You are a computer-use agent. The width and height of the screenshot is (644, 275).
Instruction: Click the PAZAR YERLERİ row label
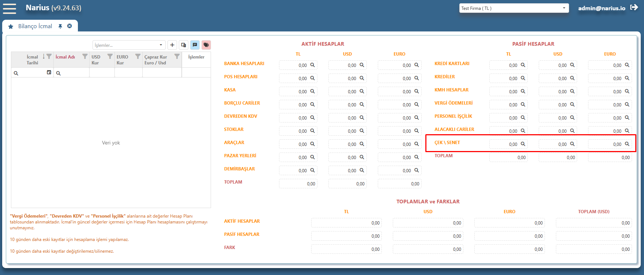point(240,156)
